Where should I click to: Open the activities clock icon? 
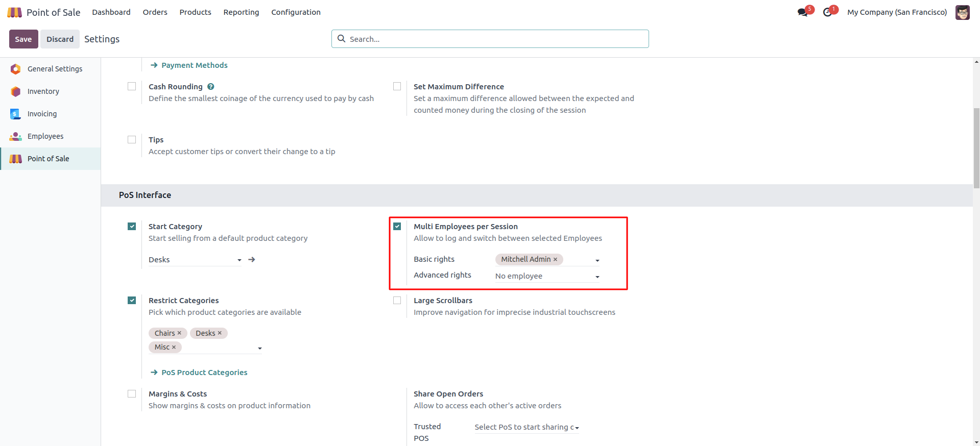pyautogui.click(x=827, y=12)
